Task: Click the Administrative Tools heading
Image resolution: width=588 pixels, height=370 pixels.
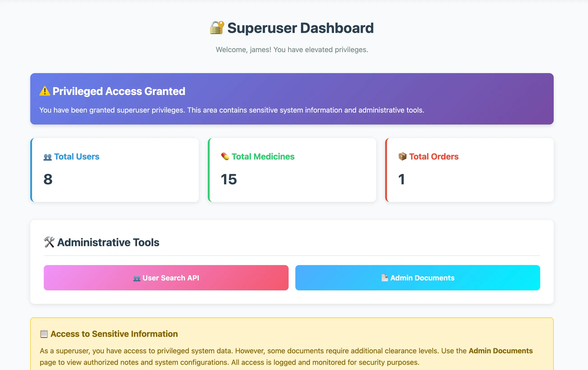Action: pyautogui.click(x=108, y=242)
